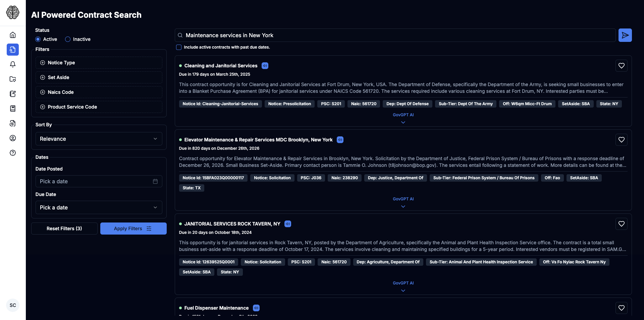This screenshot has width=644, height=320.
Task: Open notifications bell icon in sidebar
Action: tap(13, 64)
